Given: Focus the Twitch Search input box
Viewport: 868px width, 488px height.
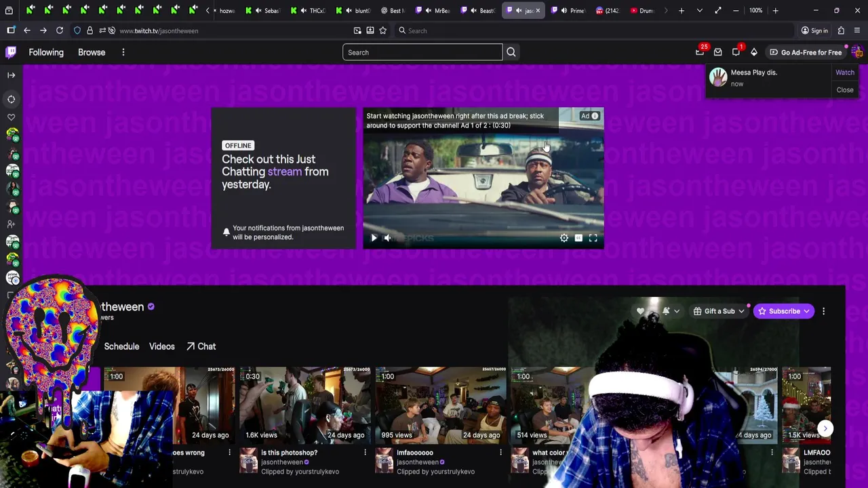Looking at the screenshot, I should coord(422,52).
